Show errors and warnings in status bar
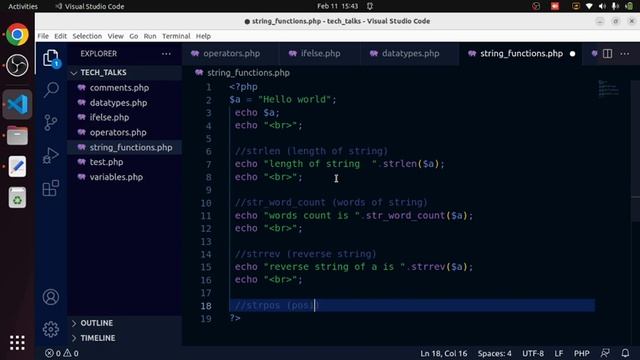640x360 pixels. point(62,353)
